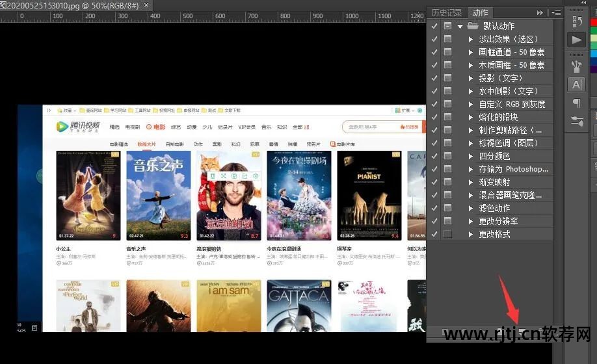
Task: Toggle empty dialog box for 更改格式
Action: coord(447,234)
